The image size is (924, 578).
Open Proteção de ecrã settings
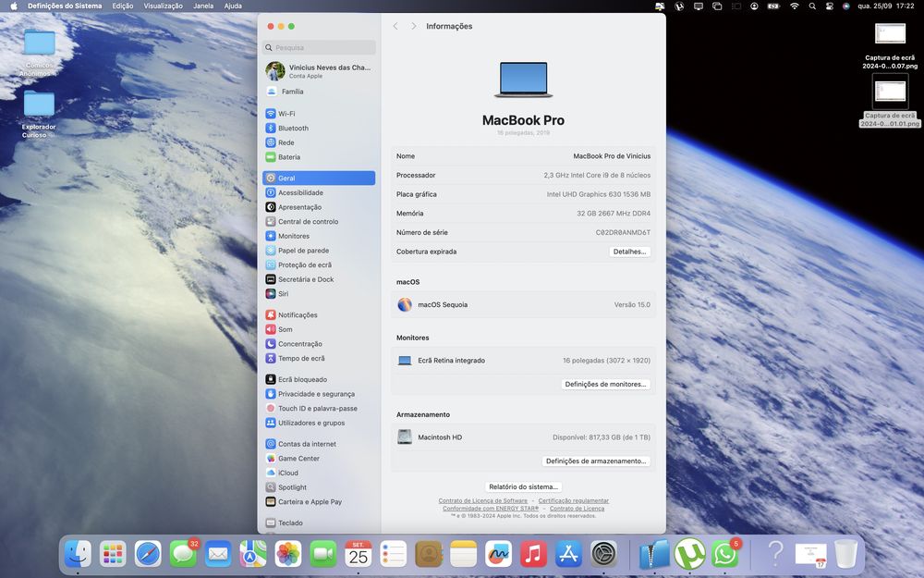pyautogui.click(x=319, y=264)
